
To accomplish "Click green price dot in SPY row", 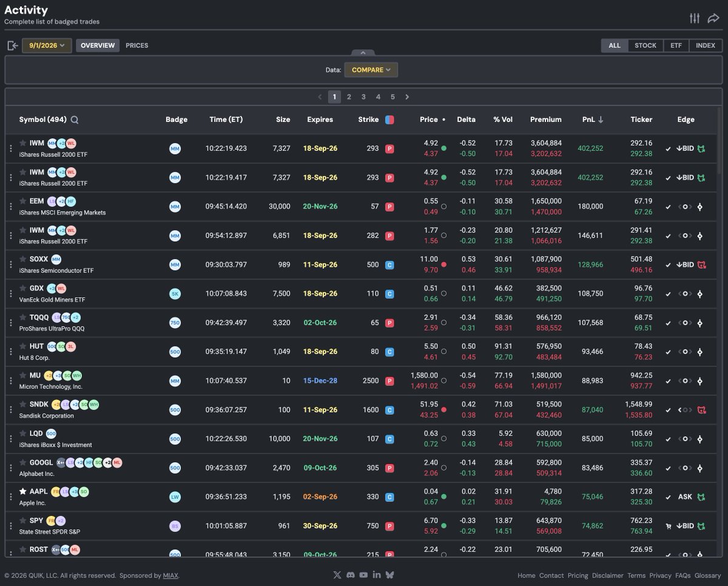I will pyautogui.click(x=443, y=526).
